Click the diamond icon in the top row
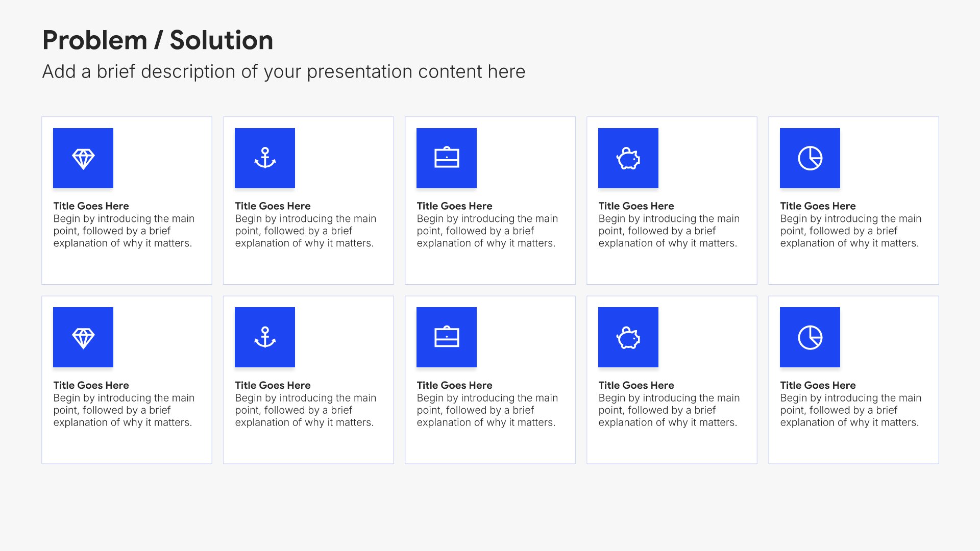The image size is (980, 551). click(83, 158)
